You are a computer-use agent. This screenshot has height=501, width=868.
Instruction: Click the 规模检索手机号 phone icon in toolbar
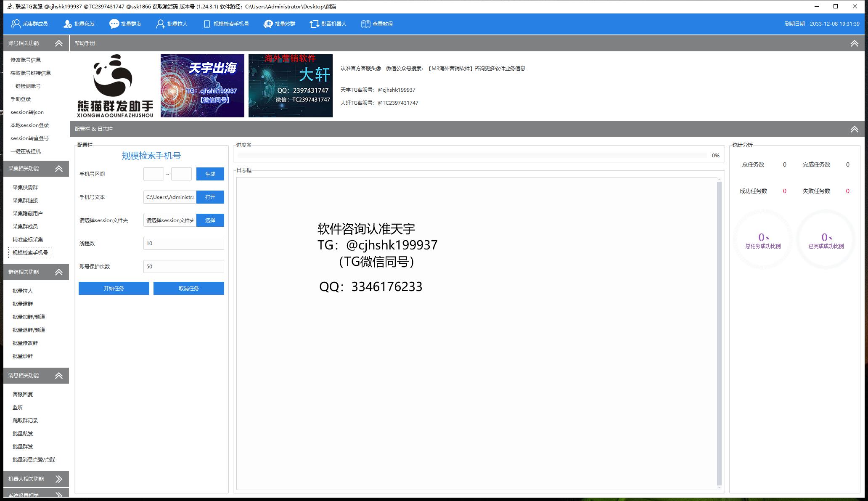click(206, 24)
